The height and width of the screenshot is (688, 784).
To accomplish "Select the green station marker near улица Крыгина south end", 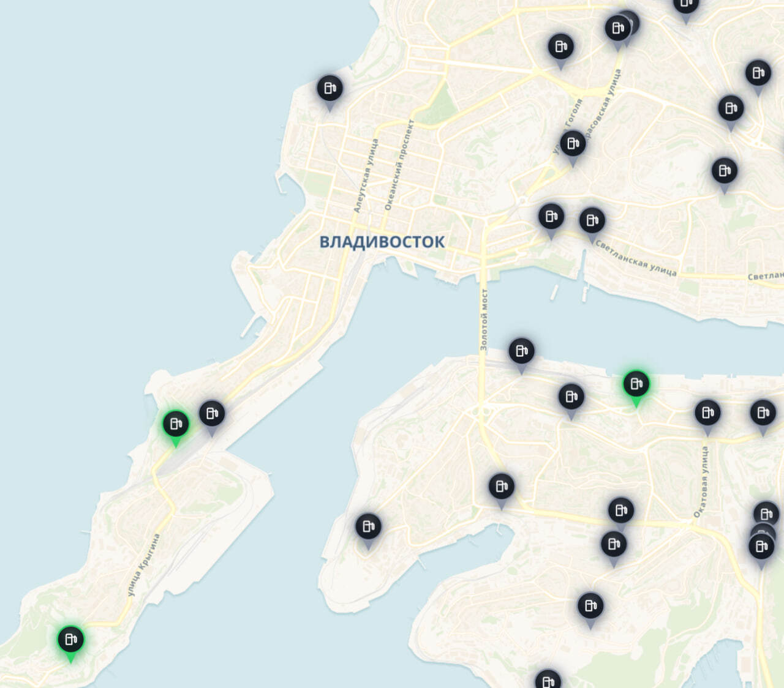I will pos(70,640).
